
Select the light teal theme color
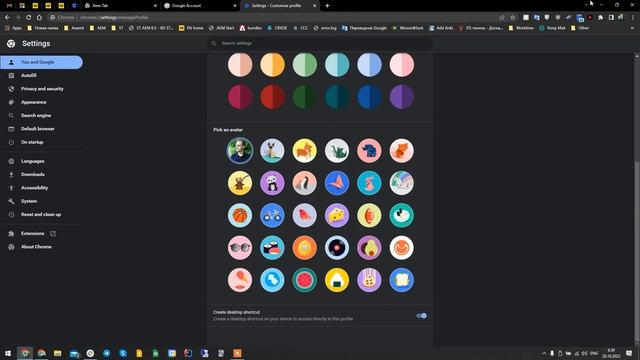click(x=337, y=64)
